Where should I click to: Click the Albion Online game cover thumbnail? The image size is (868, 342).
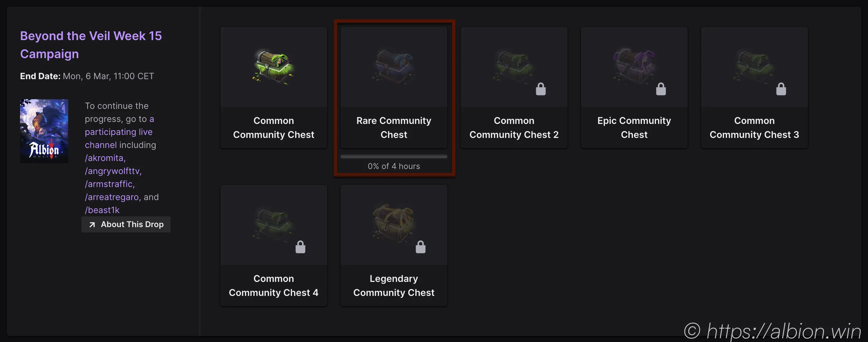click(44, 131)
